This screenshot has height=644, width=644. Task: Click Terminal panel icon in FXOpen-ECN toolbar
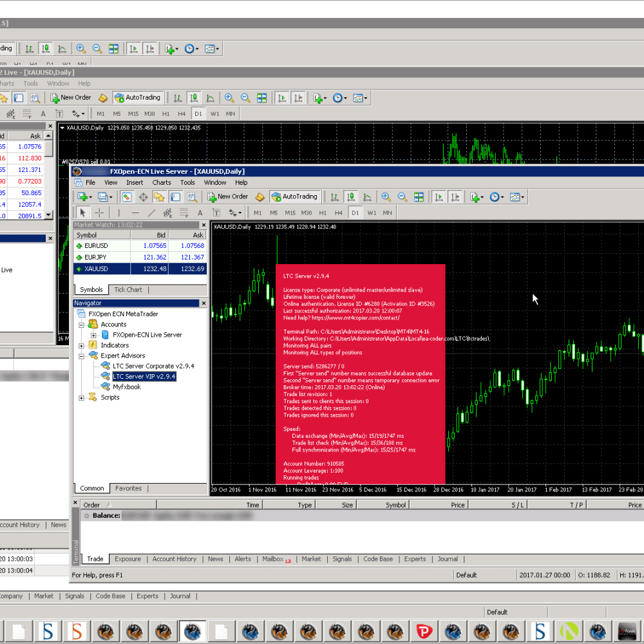tap(175, 197)
